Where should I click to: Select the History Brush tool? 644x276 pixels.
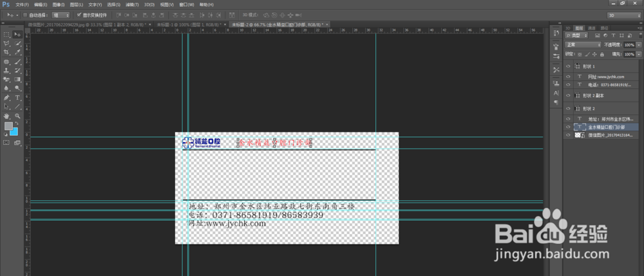pos(17,71)
